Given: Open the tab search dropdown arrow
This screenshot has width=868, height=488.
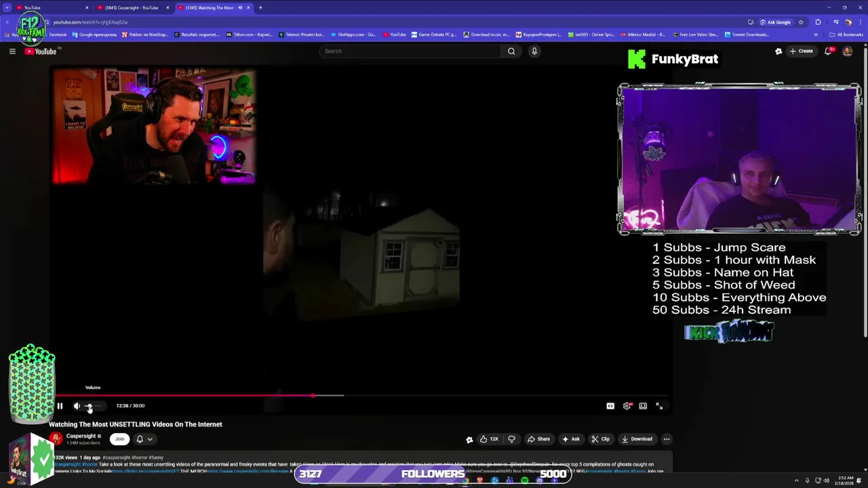Looking at the screenshot, I should [7, 7].
